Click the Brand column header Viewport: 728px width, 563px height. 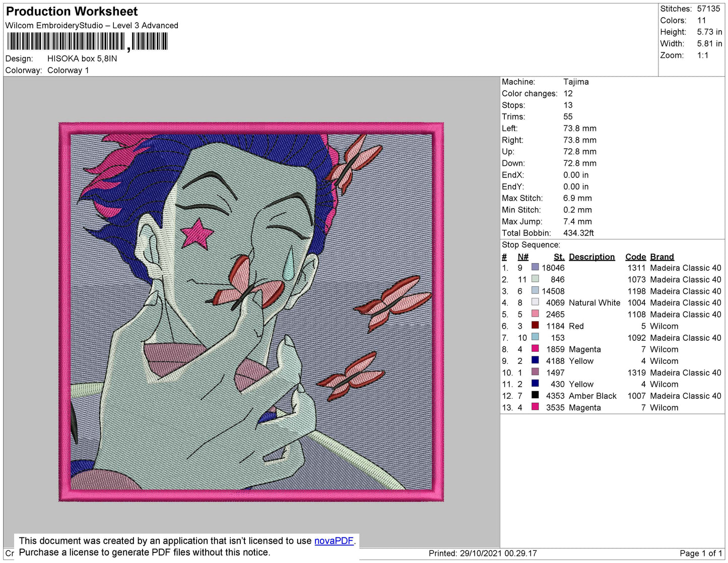pos(662,257)
